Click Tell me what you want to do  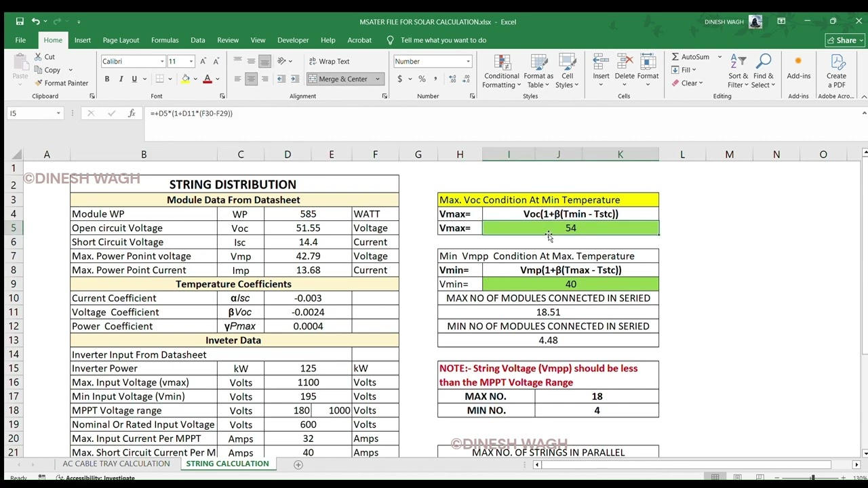(x=443, y=40)
